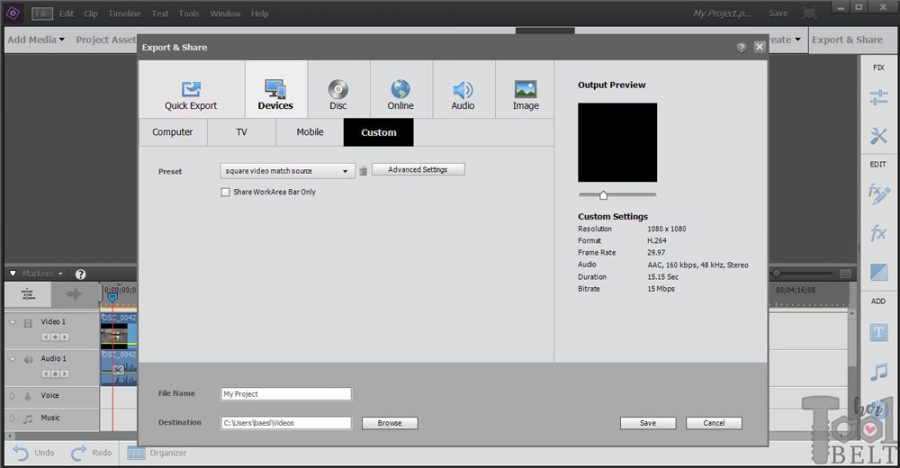Click the Export & Share toolbar button
Image resolution: width=900 pixels, height=468 pixels.
847,40
